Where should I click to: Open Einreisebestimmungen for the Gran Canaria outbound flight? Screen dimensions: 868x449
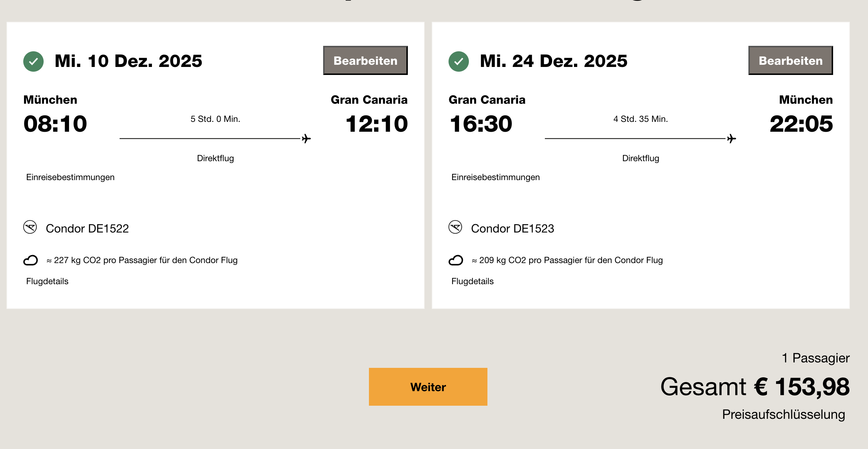click(x=71, y=177)
